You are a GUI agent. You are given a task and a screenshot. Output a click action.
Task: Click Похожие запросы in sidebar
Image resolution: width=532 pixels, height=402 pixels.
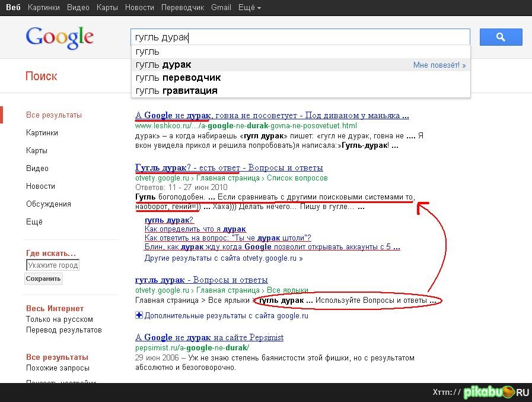point(58,368)
